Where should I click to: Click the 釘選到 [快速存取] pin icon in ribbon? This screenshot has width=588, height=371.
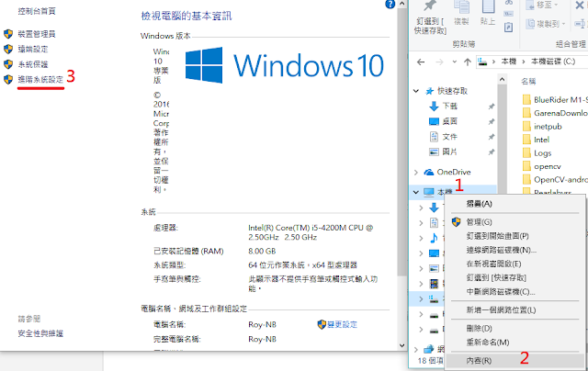[430, 6]
